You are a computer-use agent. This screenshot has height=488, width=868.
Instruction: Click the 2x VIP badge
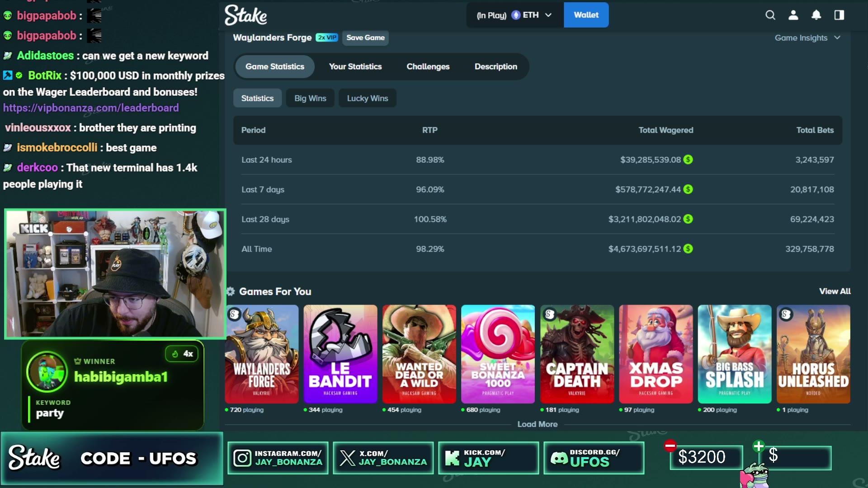pos(327,38)
